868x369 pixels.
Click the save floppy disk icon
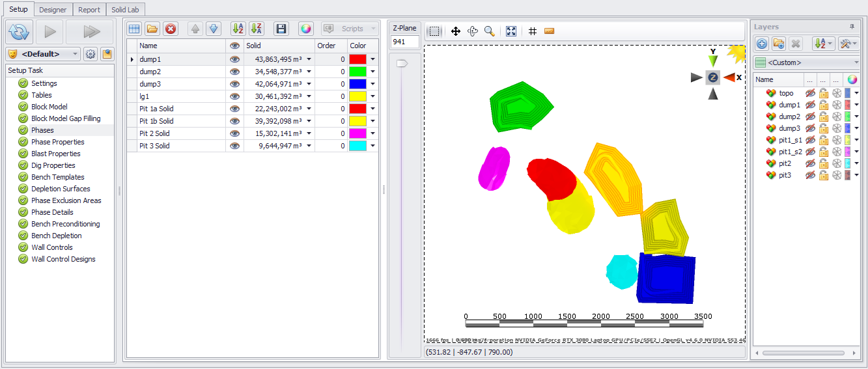coord(281,29)
